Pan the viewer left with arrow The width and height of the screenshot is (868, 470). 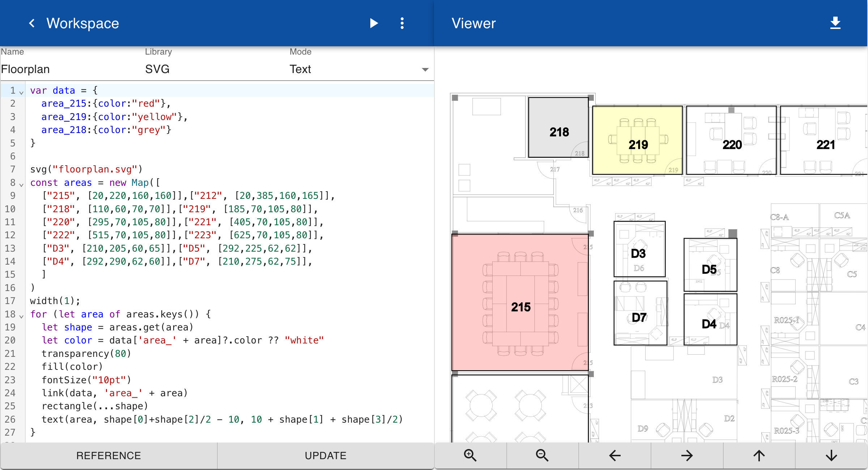pyautogui.click(x=614, y=456)
